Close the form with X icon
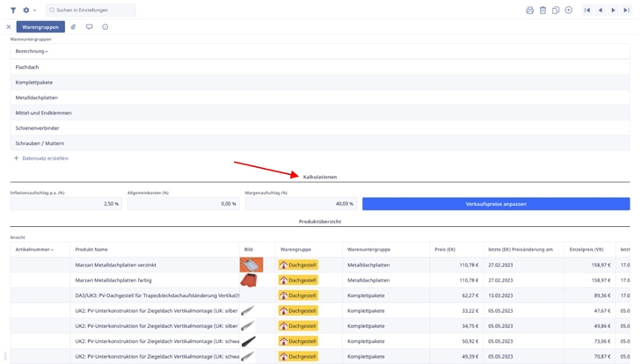This screenshot has height=364, width=641. 9,27
